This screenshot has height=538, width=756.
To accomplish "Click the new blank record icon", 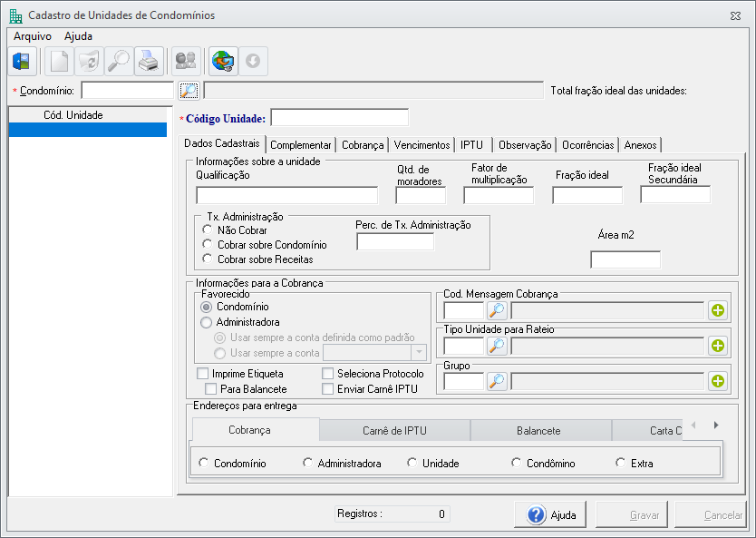I will pyautogui.click(x=59, y=62).
